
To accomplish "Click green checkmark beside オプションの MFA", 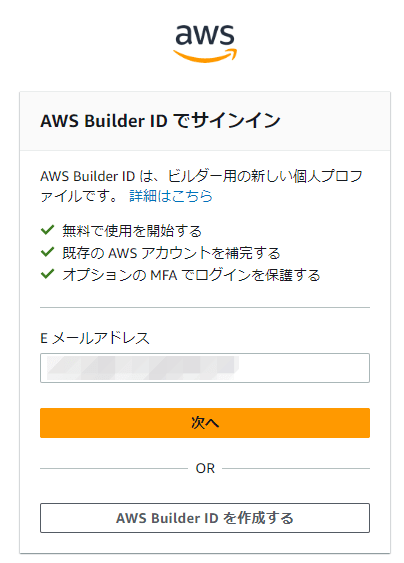I will pyautogui.click(x=47, y=274).
